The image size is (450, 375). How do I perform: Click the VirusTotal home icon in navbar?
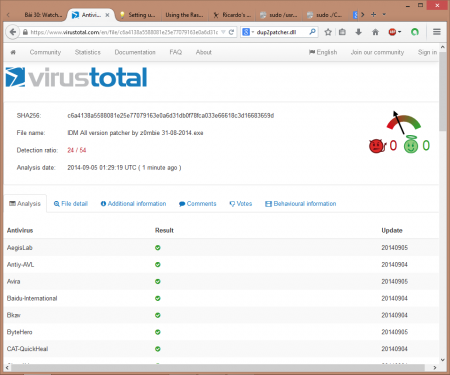(13, 52)
